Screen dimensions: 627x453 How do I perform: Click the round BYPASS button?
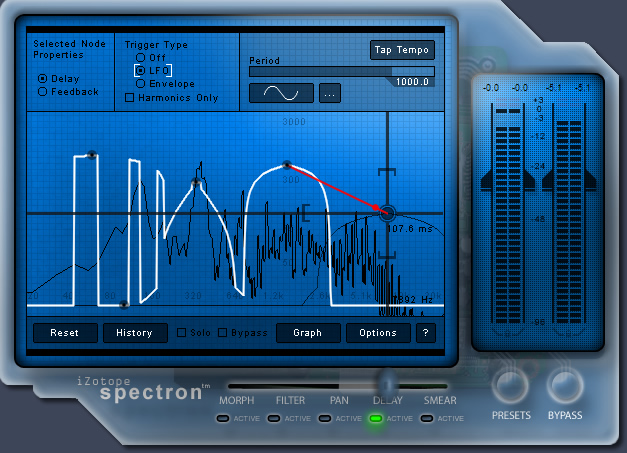[x=565, y=386]
